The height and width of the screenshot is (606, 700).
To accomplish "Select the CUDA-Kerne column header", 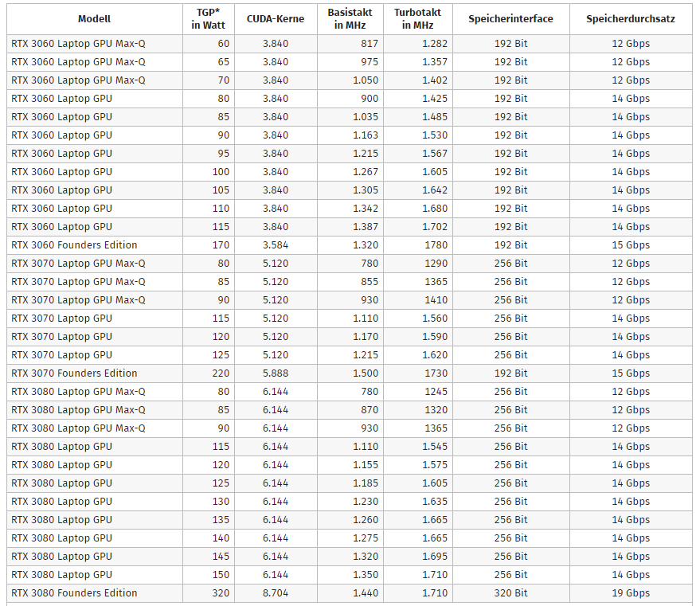I will (x=276, y=18).
